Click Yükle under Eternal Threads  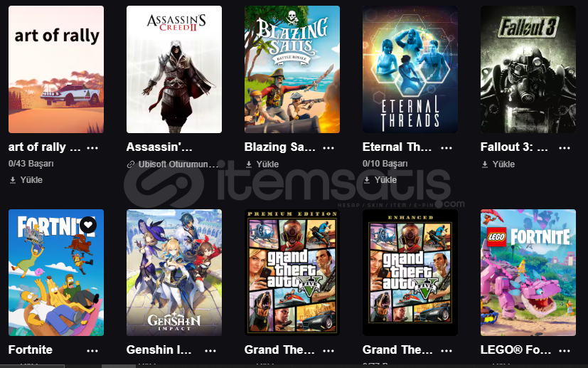[380, 180]
